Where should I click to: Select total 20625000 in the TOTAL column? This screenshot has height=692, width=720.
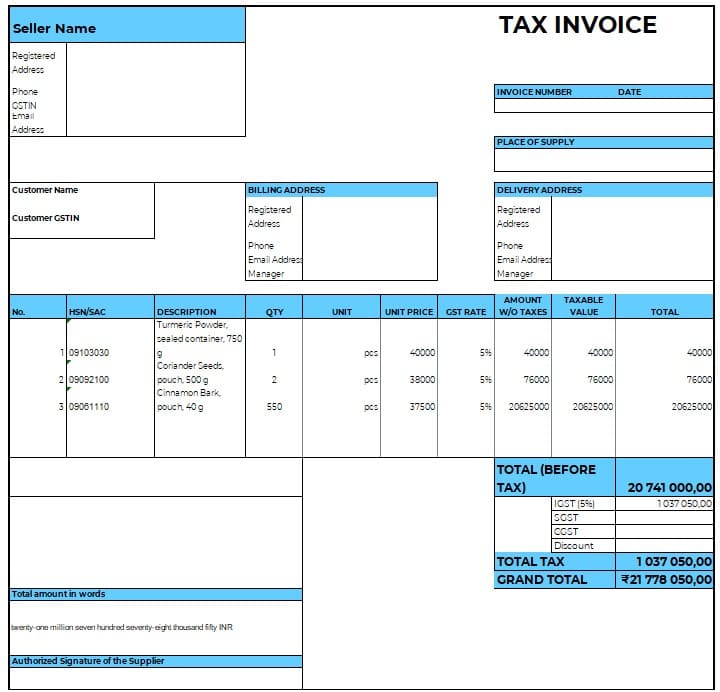tap(692, 406)
